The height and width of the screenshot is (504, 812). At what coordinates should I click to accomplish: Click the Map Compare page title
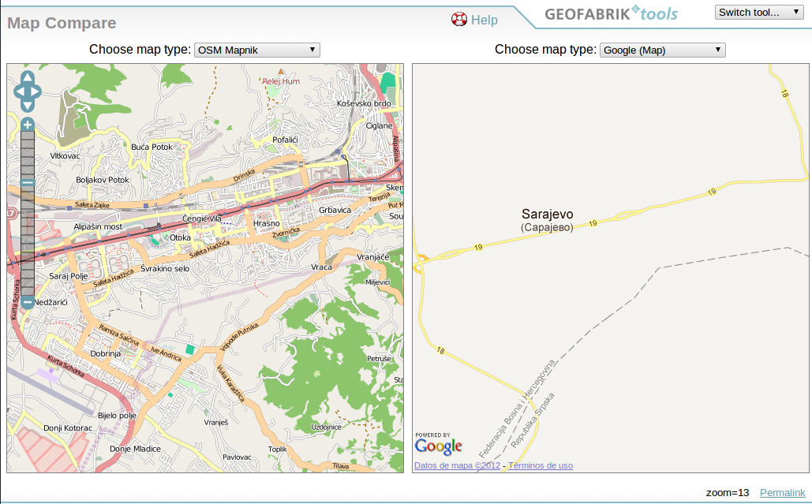pos(62,24)
